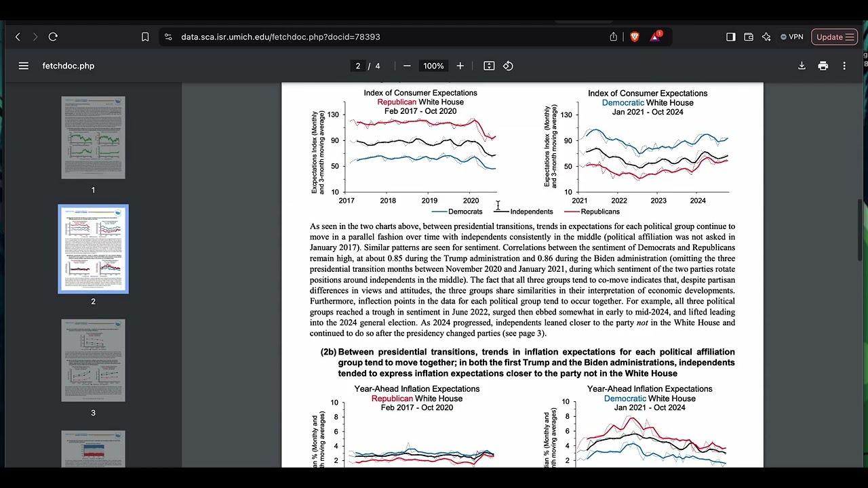Click the Democrats legend label

[465, 211]
